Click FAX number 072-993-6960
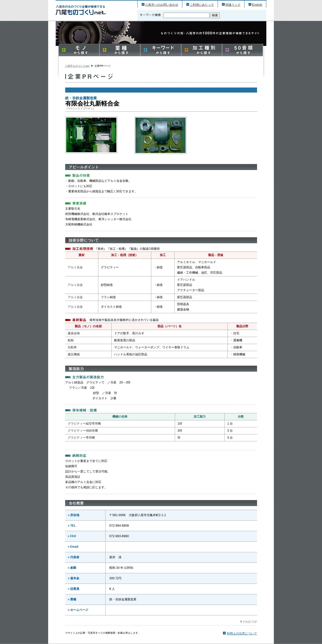This screenshot has width=322, height=644. coord(119,536)
